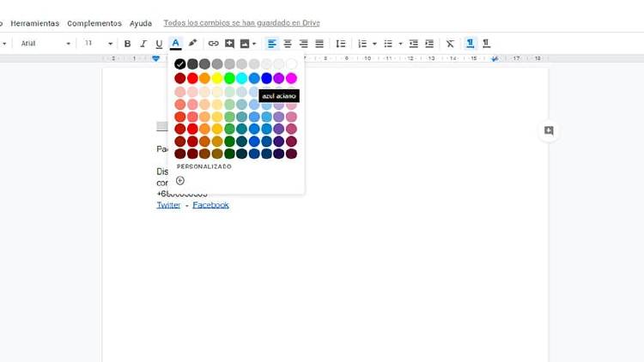Viewport: 644px width, 362px height.
Task: Click the Twitter hyperlink
Action: pyautogui.click(x=168, y=205)
